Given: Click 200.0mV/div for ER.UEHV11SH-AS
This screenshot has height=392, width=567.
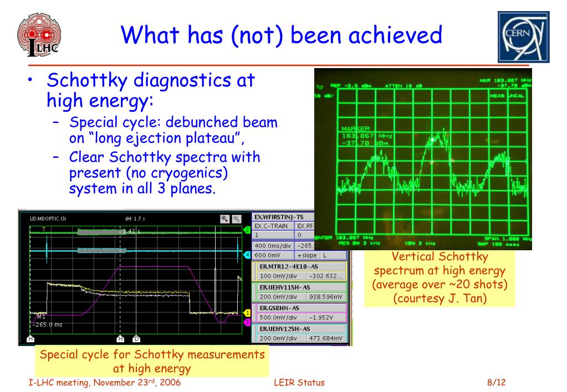Looking at the screenshot, I should tap(282, 297).
